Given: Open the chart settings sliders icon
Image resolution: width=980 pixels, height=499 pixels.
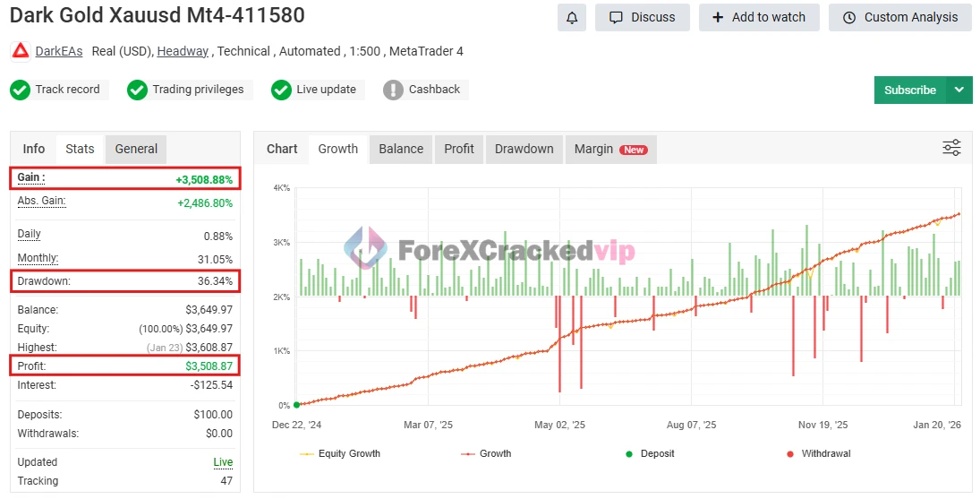Looking at the screenshot, I should tap(951, 148).
